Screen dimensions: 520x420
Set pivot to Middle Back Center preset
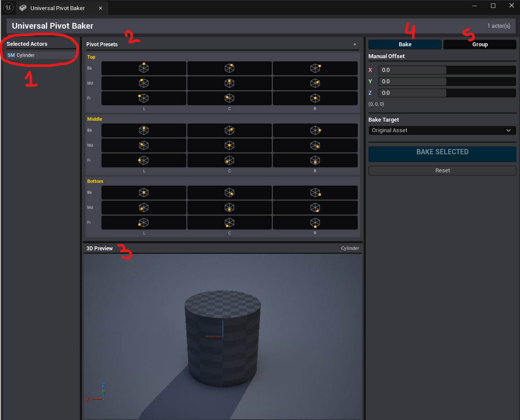(x=230, y=130)
